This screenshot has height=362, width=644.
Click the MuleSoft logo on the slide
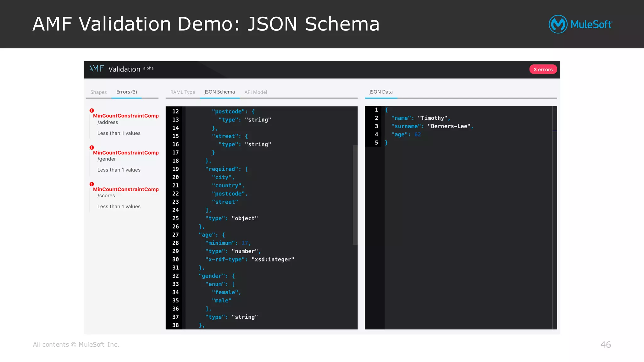pos(580,24)
